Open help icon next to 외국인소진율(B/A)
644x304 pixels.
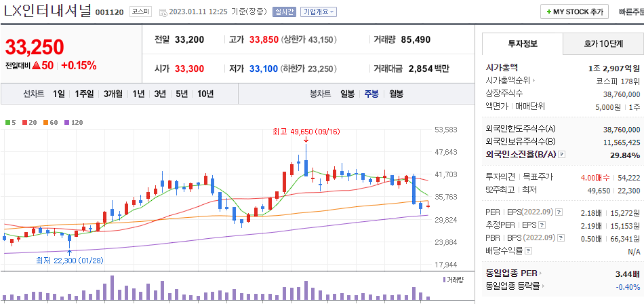click(562, 155)
